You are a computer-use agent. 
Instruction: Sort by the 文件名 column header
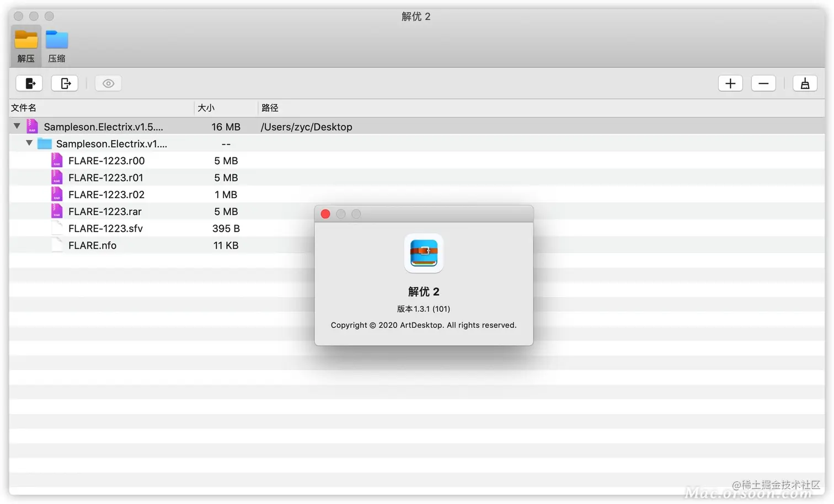101,108
